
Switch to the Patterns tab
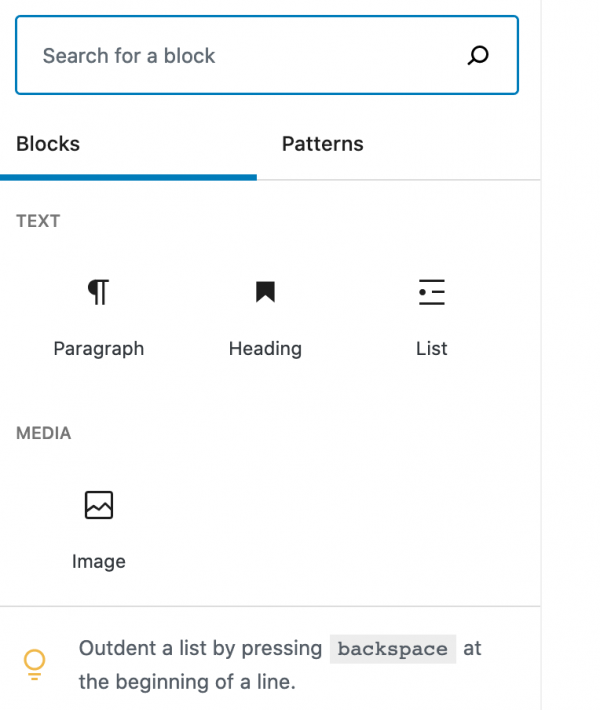(322, 144)
